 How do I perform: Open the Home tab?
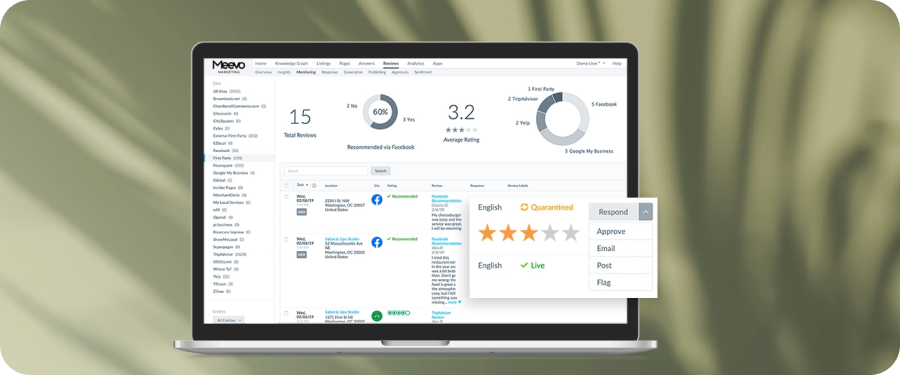[261, 63]
